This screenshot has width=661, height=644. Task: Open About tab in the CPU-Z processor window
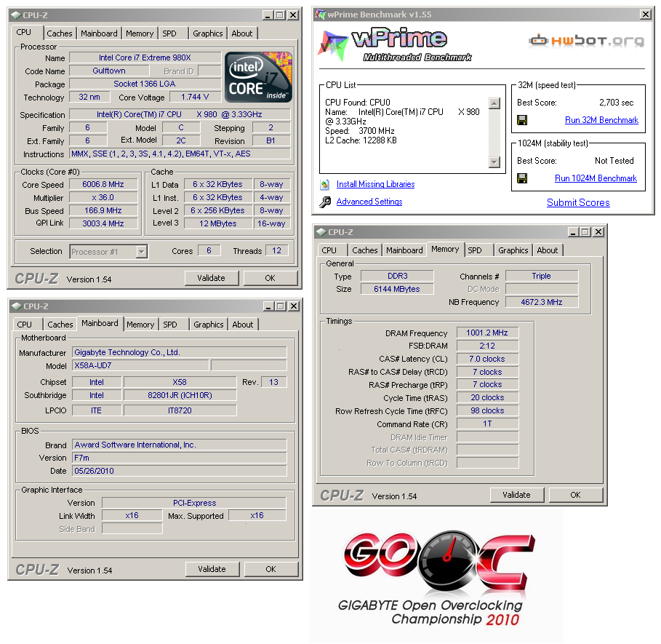coord(242,33)
